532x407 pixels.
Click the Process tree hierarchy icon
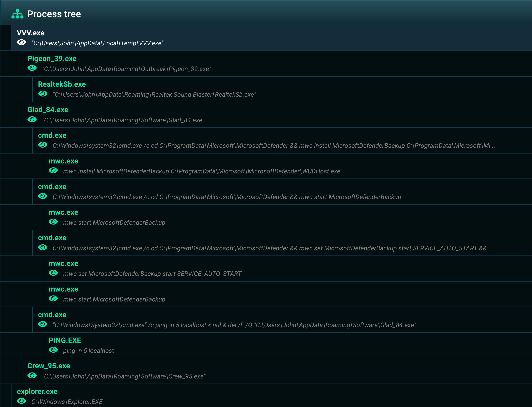pyautogui.click(x=17, y=14)
